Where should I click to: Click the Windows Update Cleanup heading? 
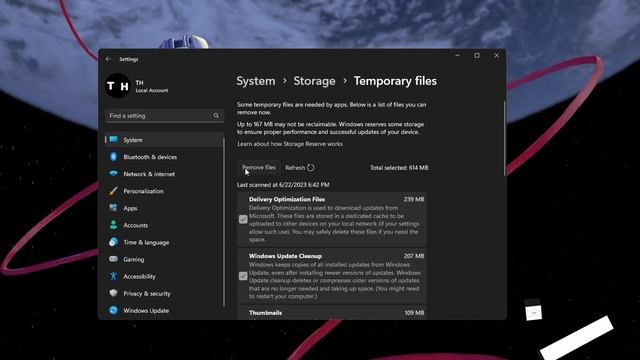(x=285, y=256)
